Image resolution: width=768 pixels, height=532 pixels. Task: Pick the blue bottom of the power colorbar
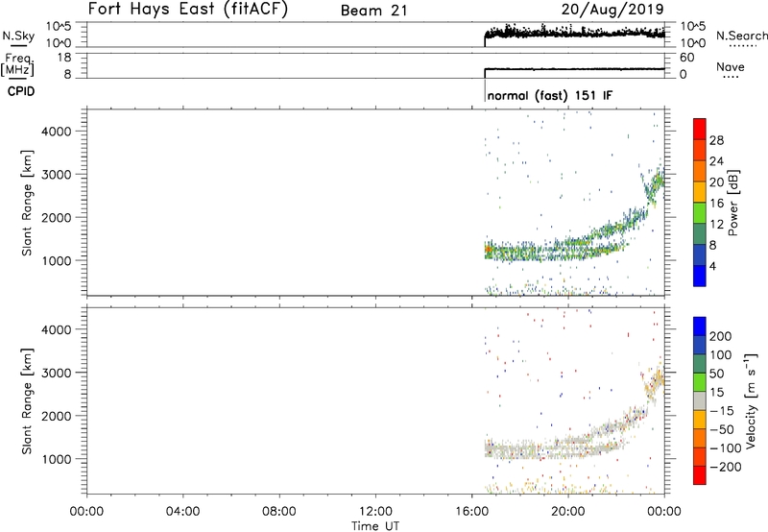(x=700, y=277)
